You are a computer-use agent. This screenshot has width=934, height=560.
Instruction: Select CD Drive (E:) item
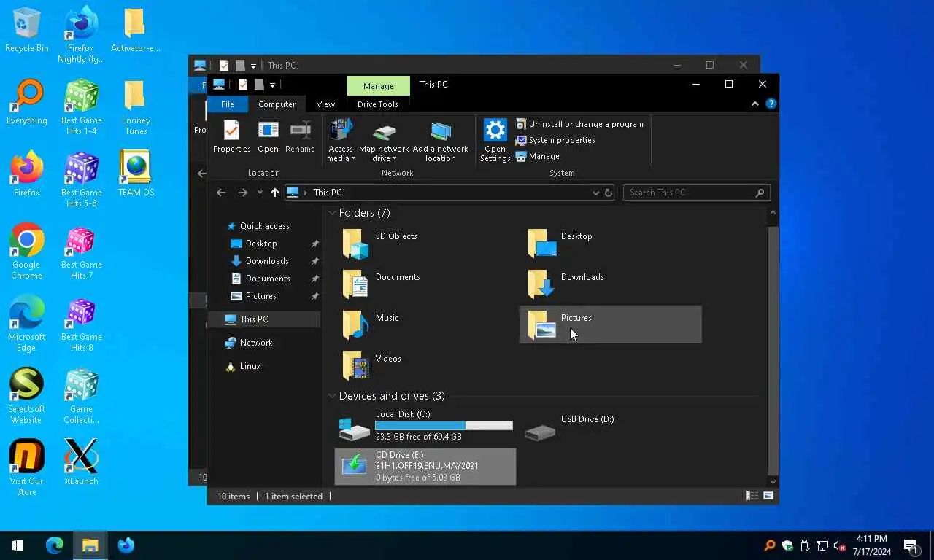tap(425, 467)
